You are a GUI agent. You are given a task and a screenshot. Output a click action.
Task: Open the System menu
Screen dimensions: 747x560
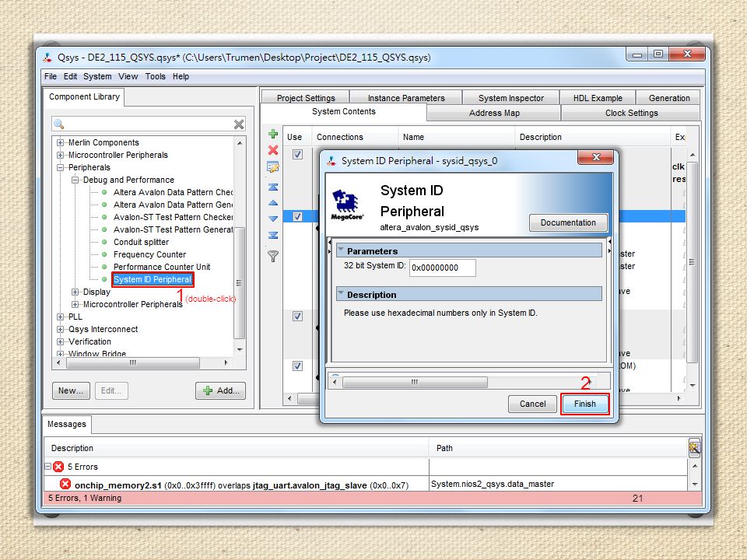98,76
